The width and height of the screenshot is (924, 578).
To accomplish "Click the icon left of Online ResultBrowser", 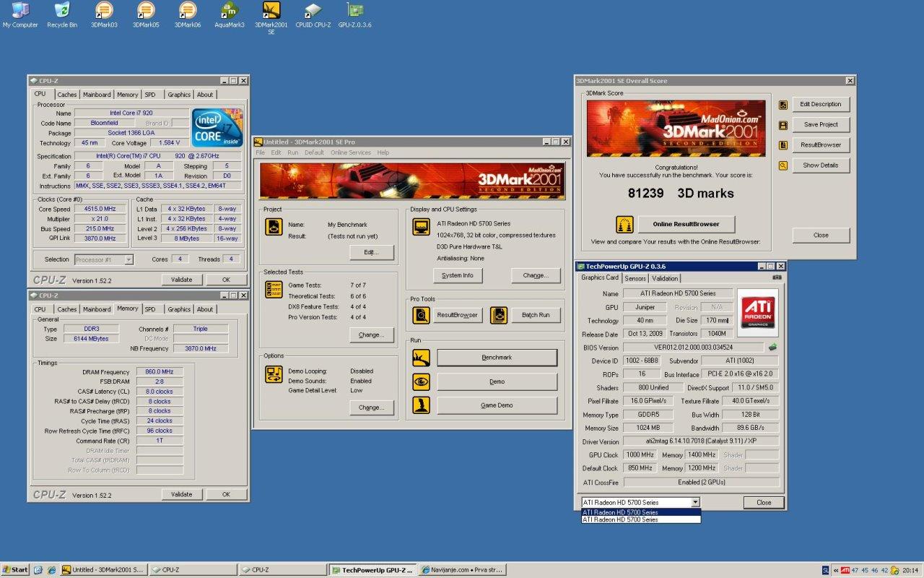I will coord(624,224).
